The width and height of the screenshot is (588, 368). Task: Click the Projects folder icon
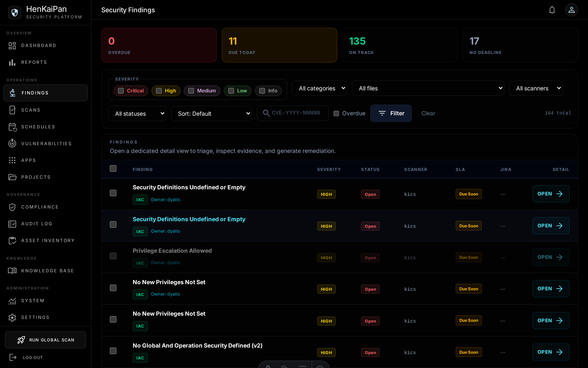point(12,177)
